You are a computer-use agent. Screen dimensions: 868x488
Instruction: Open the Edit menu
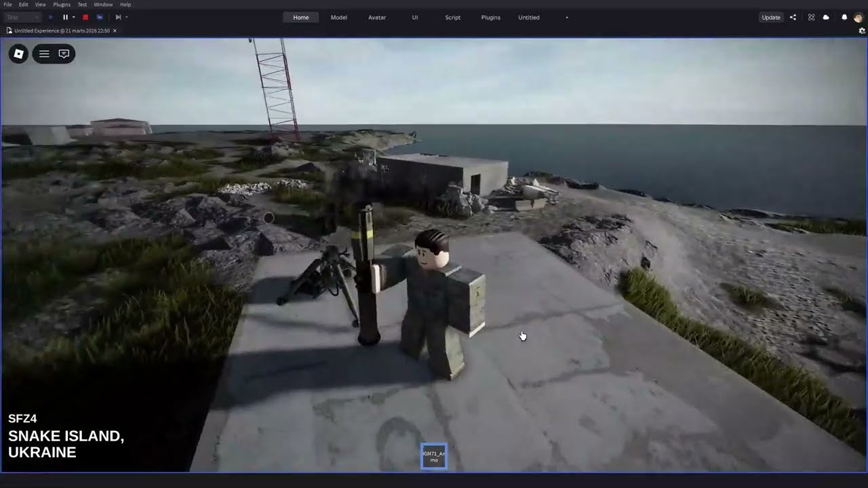click(x=24, y=5)
